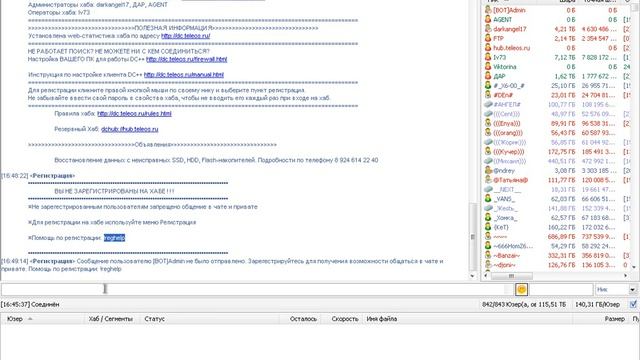
Task: Click the highlighted !reghelp command text
Action: coord(114,238)
